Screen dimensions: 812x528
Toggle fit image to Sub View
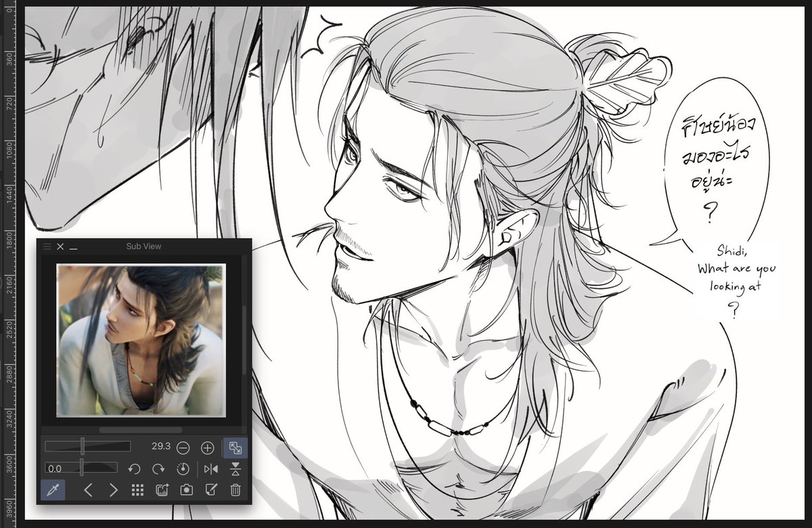point(235,447)
